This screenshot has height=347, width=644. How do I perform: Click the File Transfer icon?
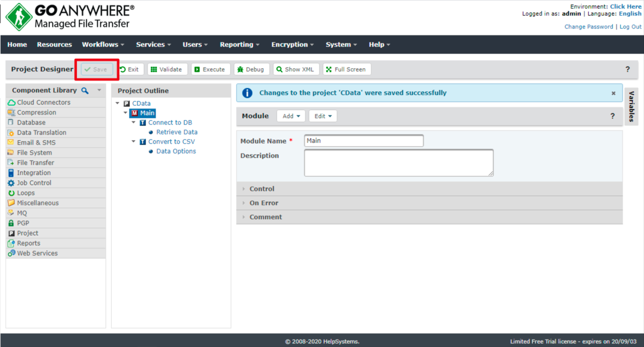click(x=11, y=163)
